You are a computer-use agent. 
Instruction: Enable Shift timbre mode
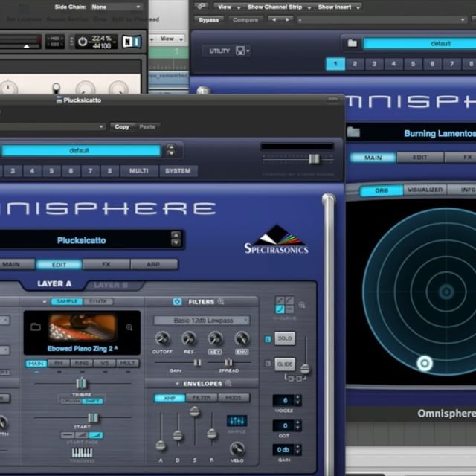92,401
